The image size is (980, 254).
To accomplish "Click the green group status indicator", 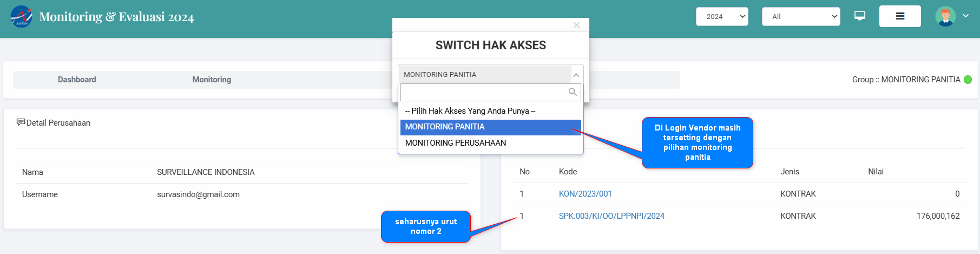I will pyautogui.click(x=968, y=80).
